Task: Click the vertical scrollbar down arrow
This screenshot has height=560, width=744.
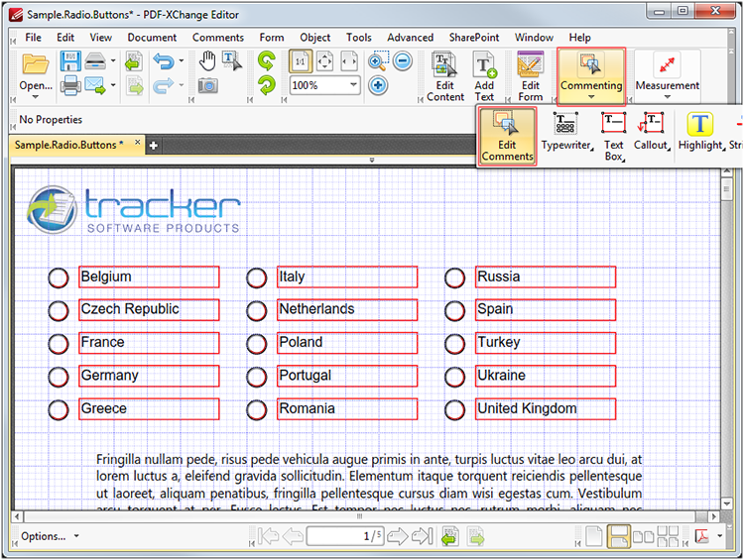Action: pos(726,504)
